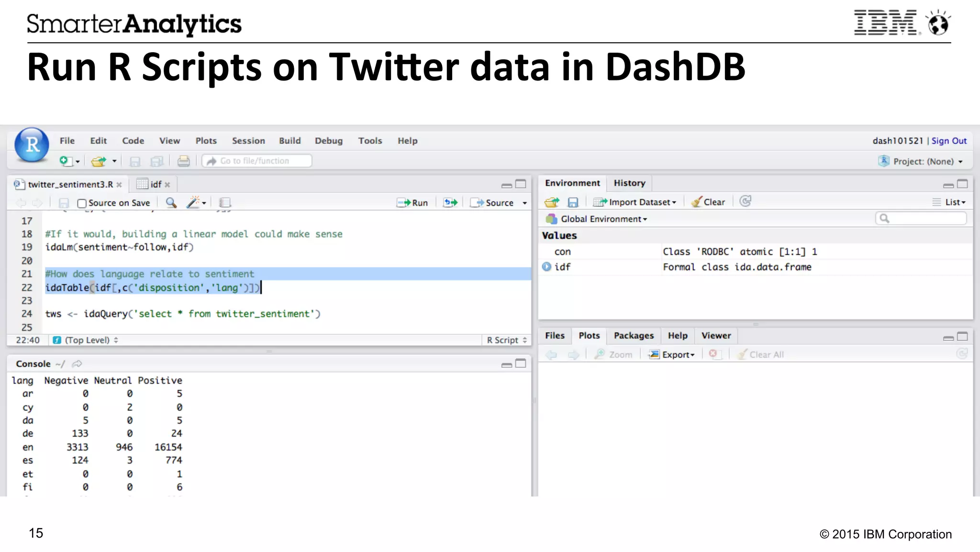Click the Refresh plot icon in the Plots pane
The image size is (980, 552).
(x=961, y=354)
